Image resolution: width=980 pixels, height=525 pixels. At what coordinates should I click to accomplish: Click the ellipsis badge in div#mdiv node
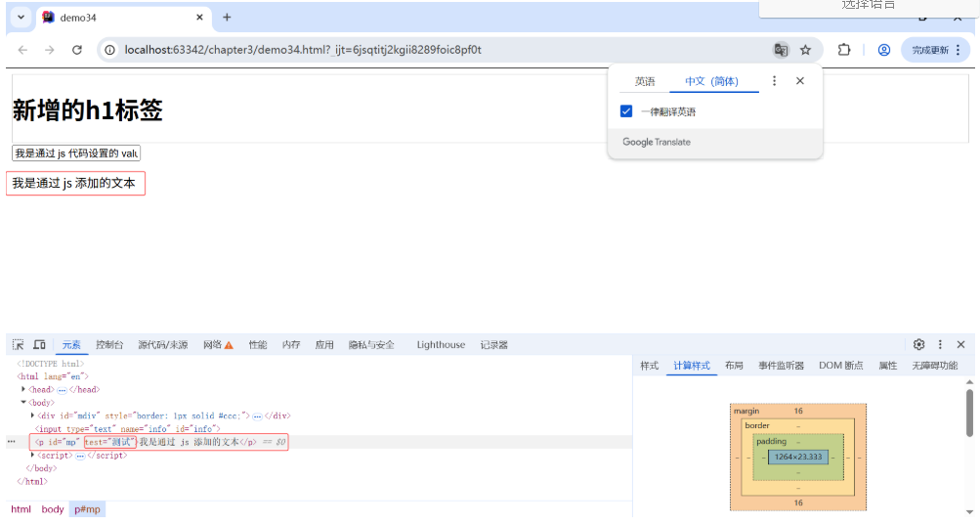(257, 416)
